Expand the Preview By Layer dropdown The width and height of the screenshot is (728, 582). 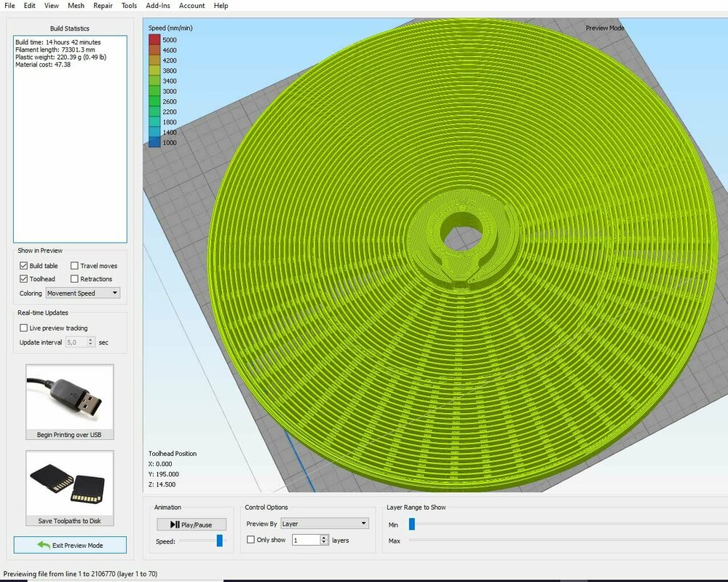pyautogui.click(x=324, y=524)
